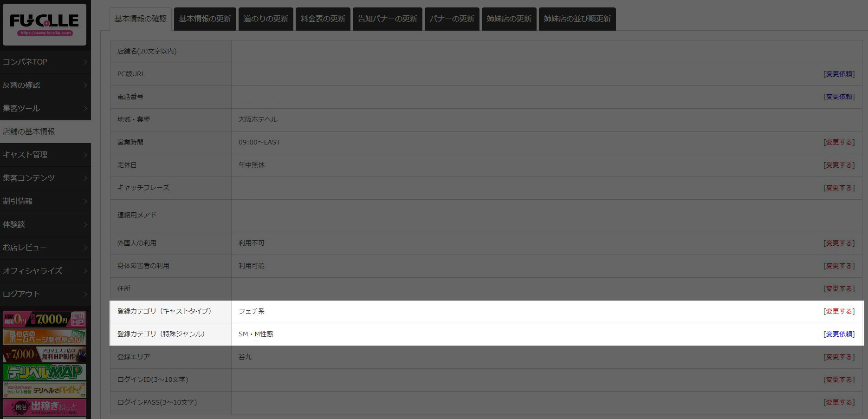Click 変更する for 登録エリア
Screen dimensions: 868x419
coord(839,357)
